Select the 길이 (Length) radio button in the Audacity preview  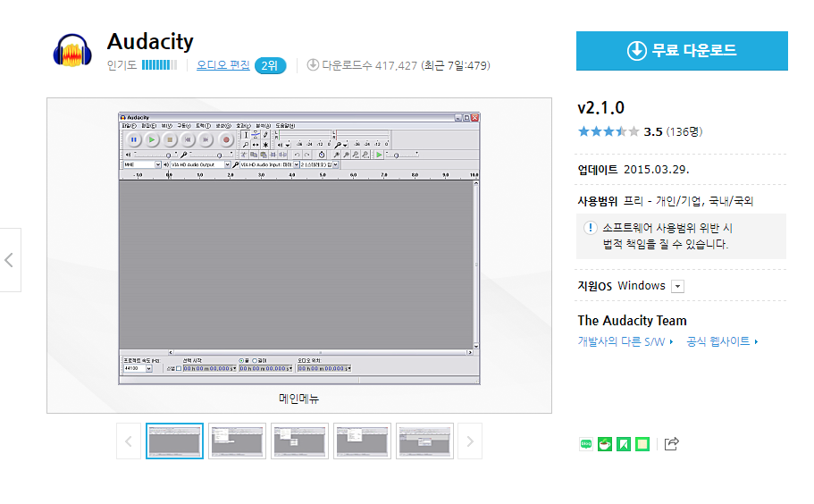[255, 360]
